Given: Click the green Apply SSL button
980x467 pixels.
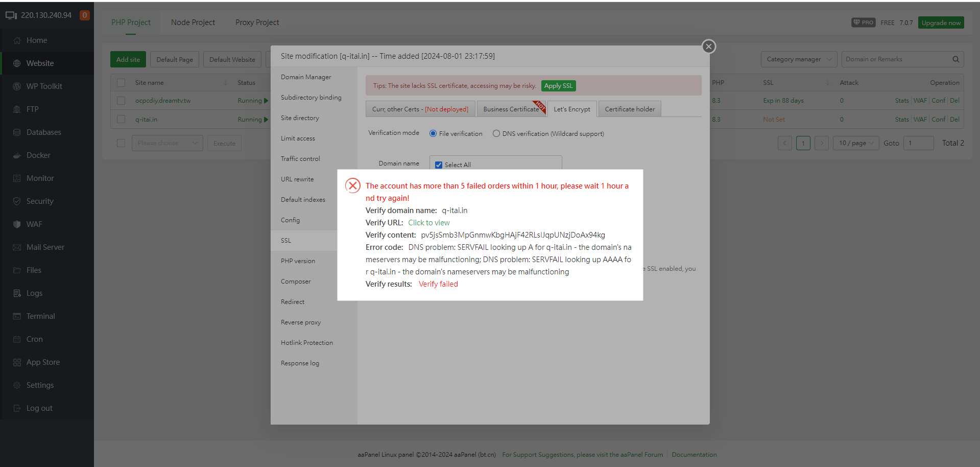Looking at the screenshot, I should [558, 86].
